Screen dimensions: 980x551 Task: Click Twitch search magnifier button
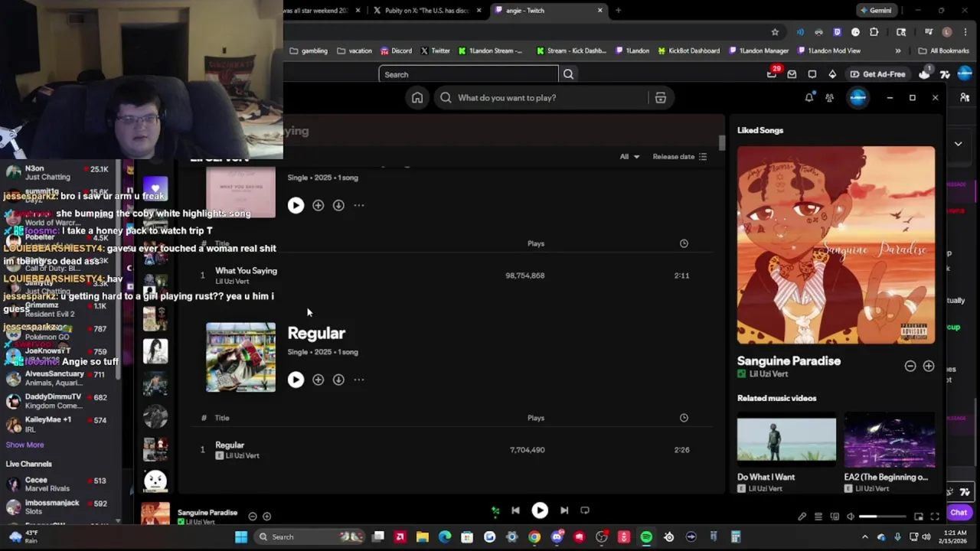coord(568,74)
